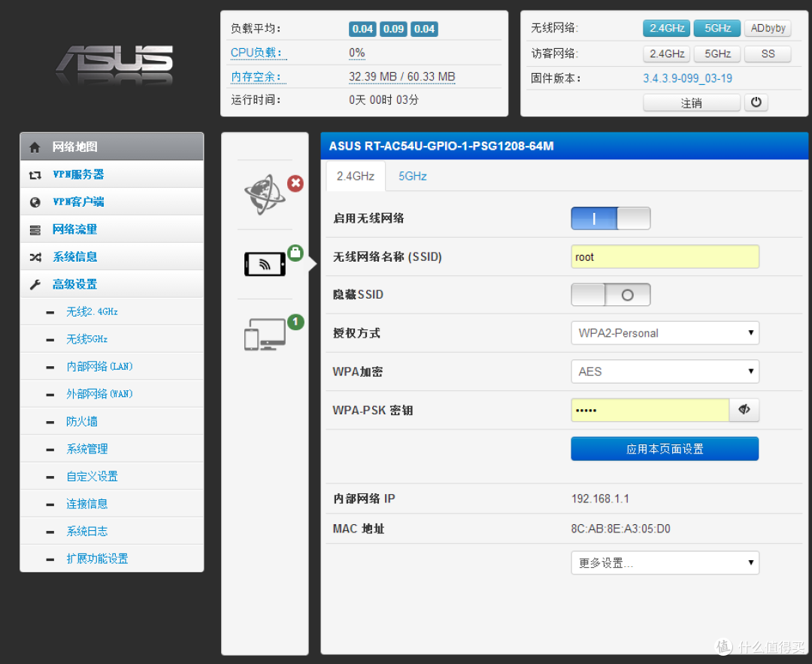Viewport: 812px width, 664px height.
Task: Click the internet globe status icon
Action: tap(265, 195)
